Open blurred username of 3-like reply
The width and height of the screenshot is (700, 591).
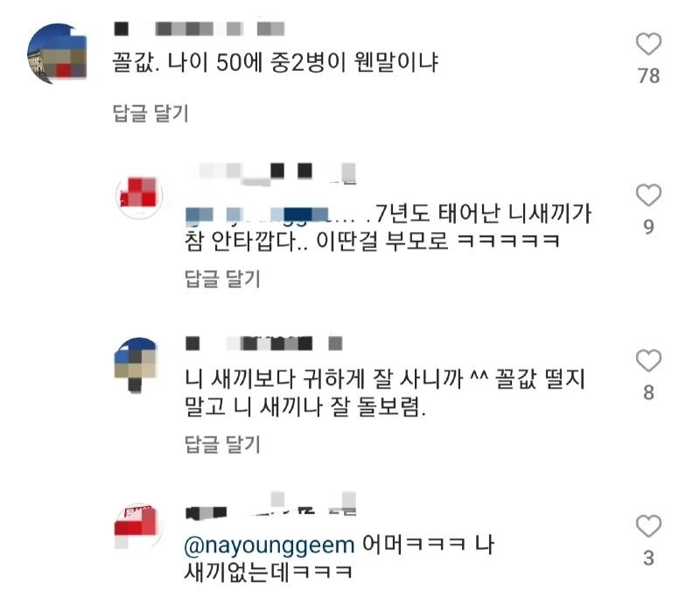pos(270,505)
